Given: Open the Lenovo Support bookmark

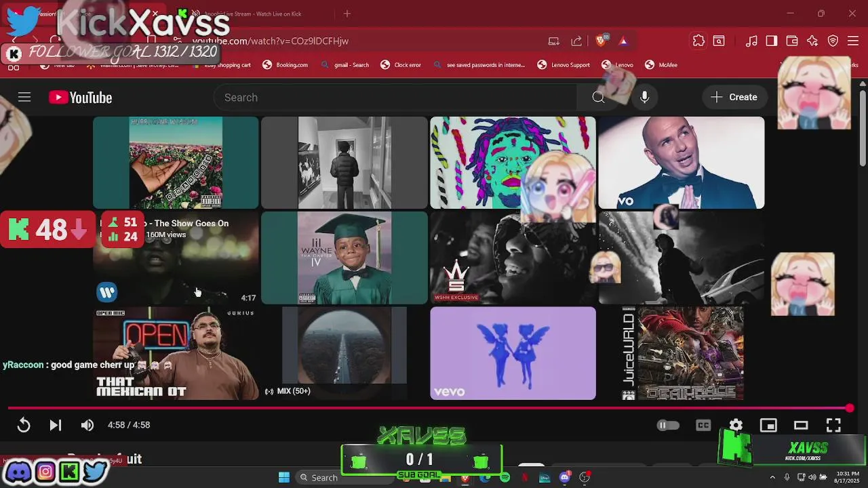Looking at the screenshot, I should click(x=564, y=65).
